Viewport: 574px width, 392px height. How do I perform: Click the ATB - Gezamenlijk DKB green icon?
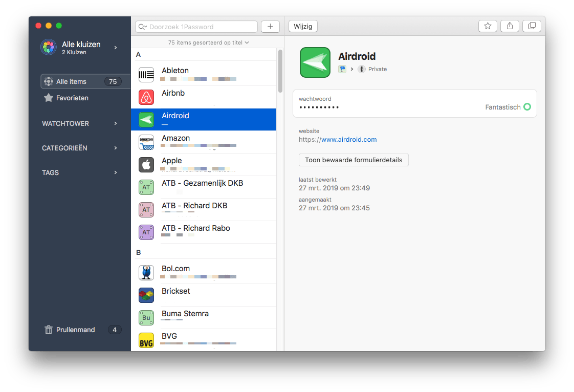(146, 187)
